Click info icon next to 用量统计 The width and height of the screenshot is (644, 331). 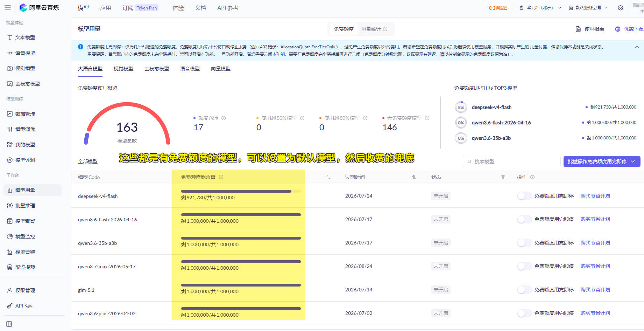click(x=385, y=29)
